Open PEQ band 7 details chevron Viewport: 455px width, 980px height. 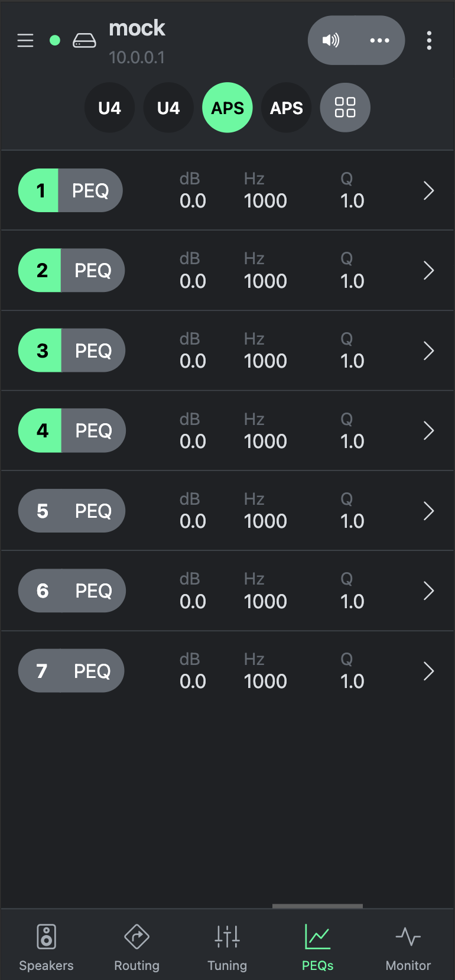click(429, 671)
